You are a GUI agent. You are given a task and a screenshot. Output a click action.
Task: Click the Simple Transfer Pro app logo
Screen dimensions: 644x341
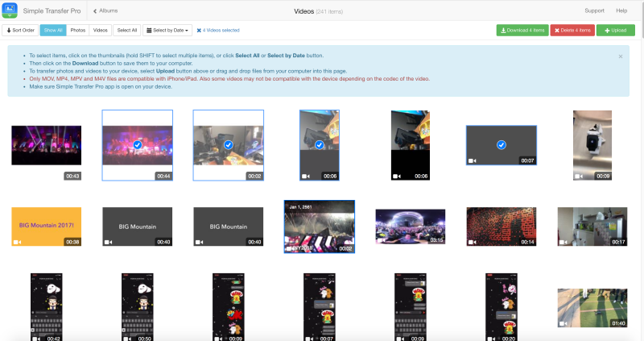10,10
